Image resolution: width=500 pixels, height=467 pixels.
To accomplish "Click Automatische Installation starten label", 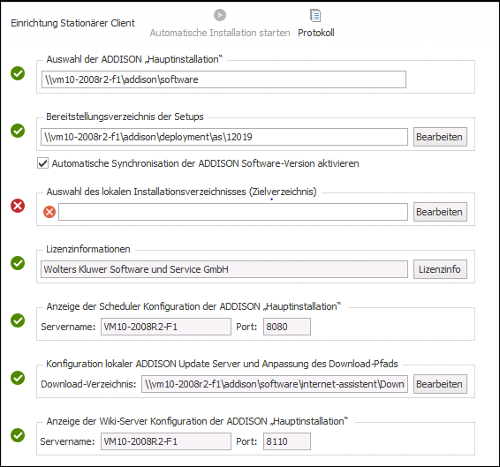I will [220, 33].
